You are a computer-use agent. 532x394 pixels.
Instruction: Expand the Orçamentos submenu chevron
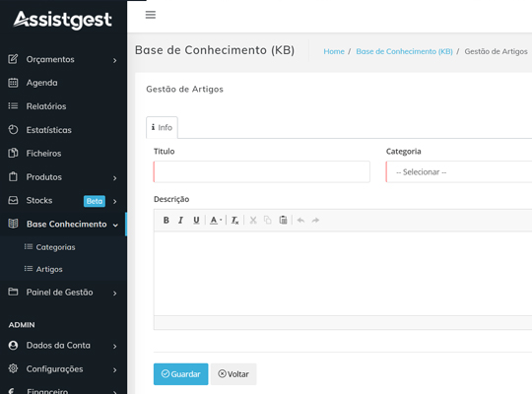(x=114, y=60)
